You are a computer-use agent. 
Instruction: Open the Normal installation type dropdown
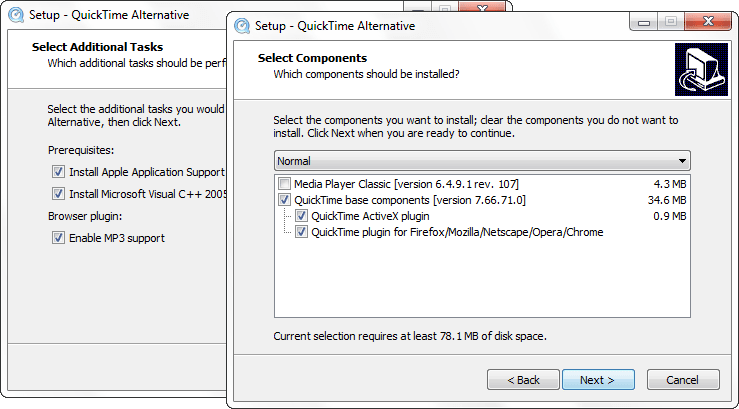click(482, 161)
